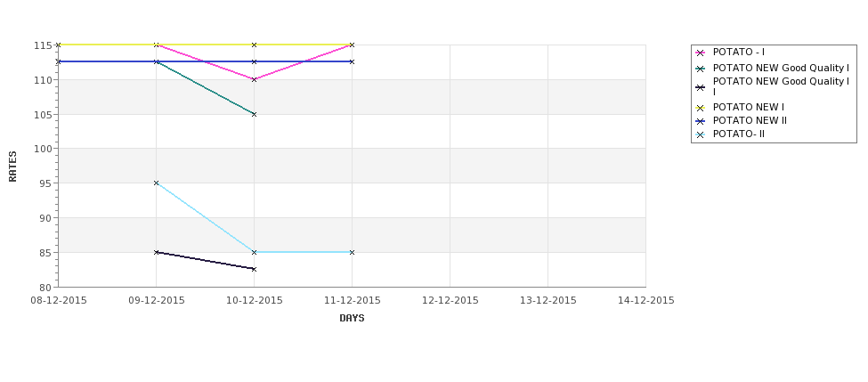868x382 pixels.
Task: Click the RATES axis title
Action: coord(12,167)
